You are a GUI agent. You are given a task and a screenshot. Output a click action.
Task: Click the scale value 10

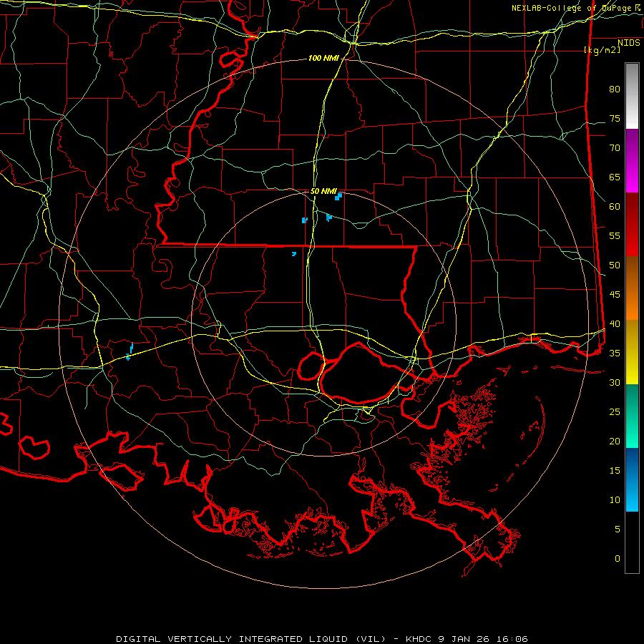click(x=615, y=500)
